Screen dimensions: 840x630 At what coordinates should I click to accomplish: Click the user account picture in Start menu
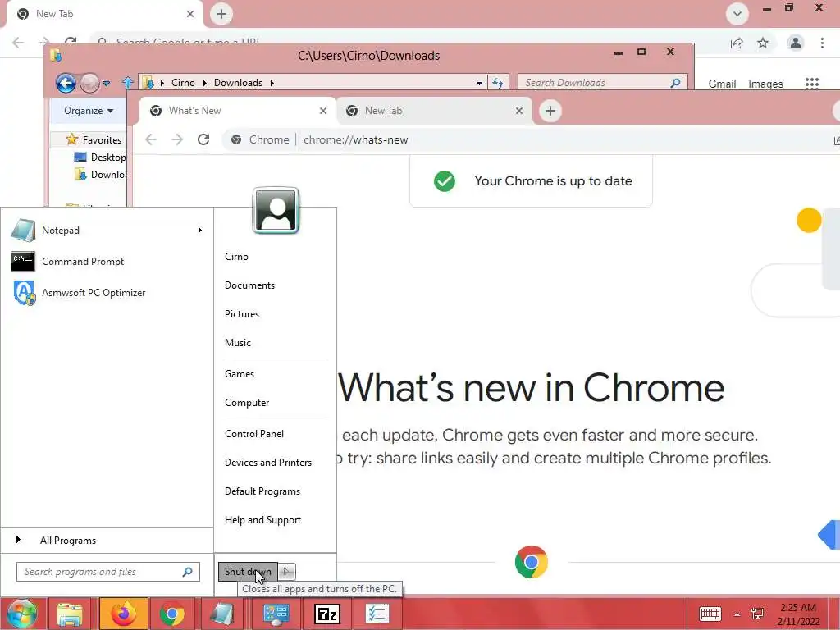tap(276, 211)
